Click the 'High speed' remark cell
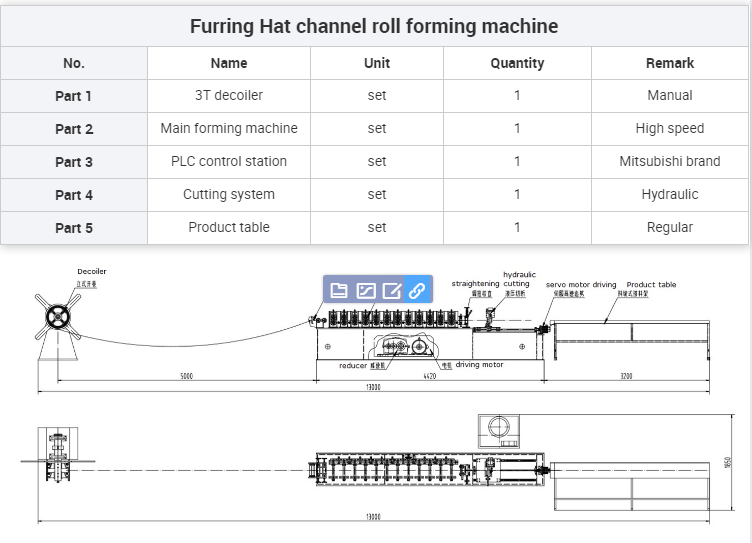Screen dimensions: 752x543 (x=670, y=128)
